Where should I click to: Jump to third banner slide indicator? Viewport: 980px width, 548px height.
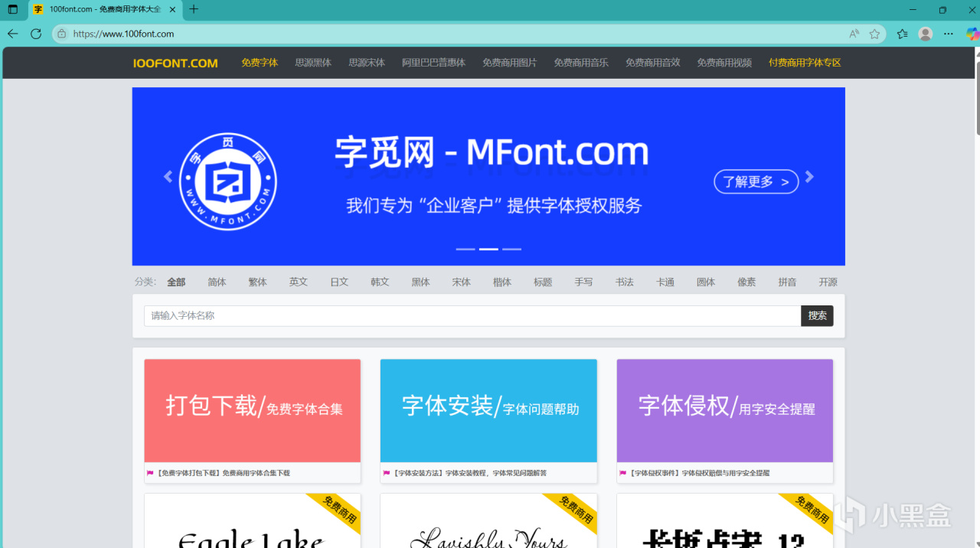click(511, 250)
